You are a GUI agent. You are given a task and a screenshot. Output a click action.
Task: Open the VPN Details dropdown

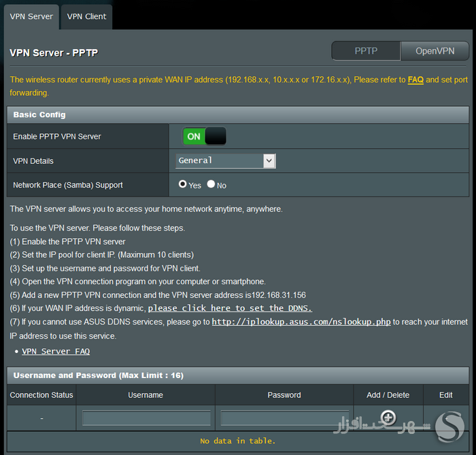[x=226, y=161]
